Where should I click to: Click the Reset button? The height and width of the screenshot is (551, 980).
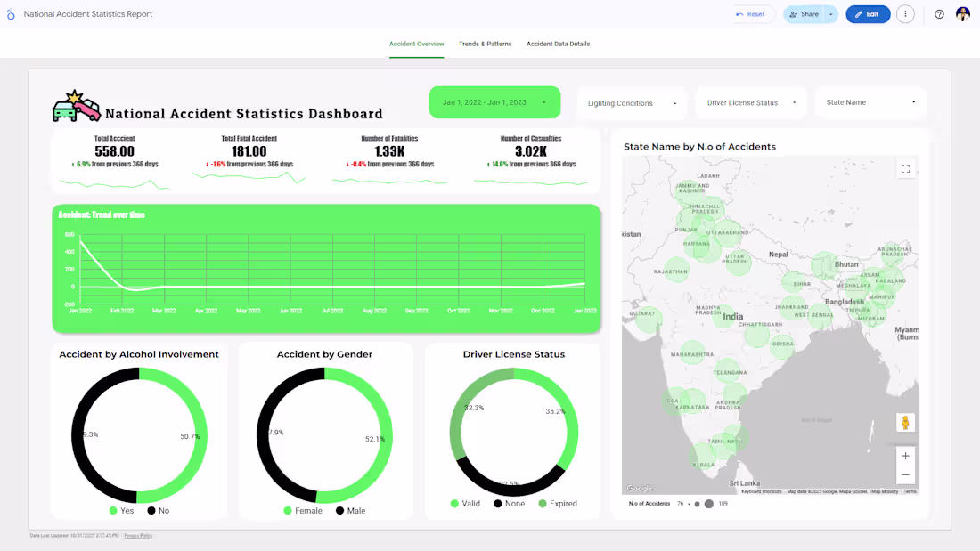pos(751,14)
